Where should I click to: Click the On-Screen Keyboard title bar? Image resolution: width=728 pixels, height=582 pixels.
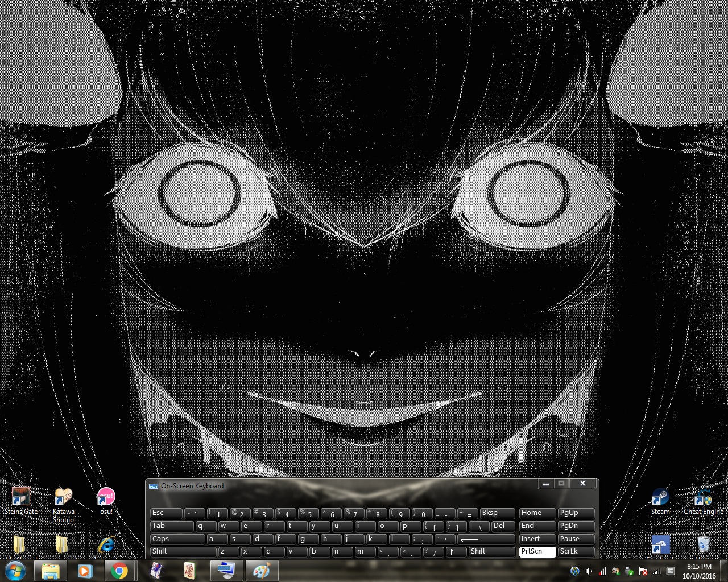[341, 486]
